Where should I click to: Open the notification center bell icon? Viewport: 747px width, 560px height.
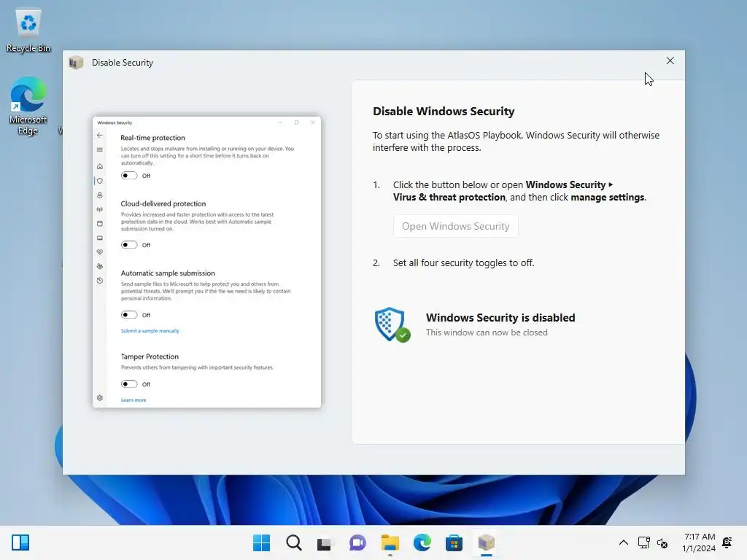[727, 542]
